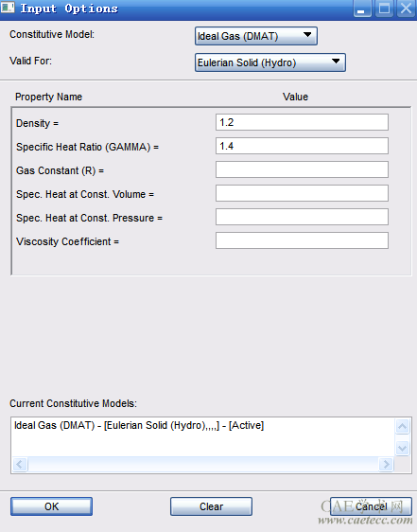The width and height of the screenshot is (417, 532).
Task: Open the Constitutive Model dropdown
Action: pos(256,36)
